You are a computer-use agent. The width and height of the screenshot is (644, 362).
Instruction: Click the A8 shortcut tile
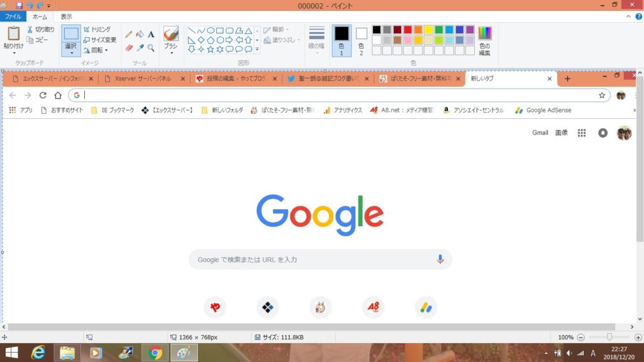[373, 307]
